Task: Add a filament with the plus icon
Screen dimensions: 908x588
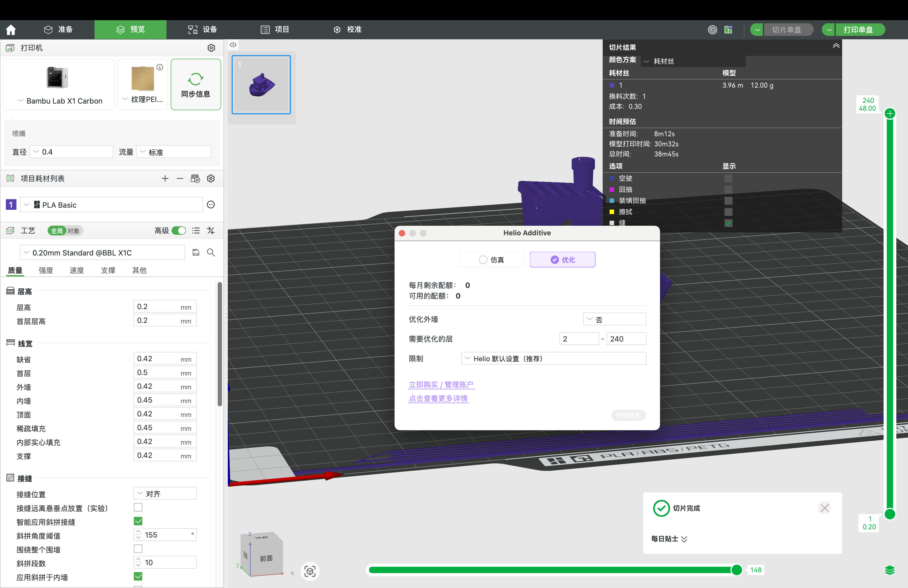Action: click(x=165, y=178)
